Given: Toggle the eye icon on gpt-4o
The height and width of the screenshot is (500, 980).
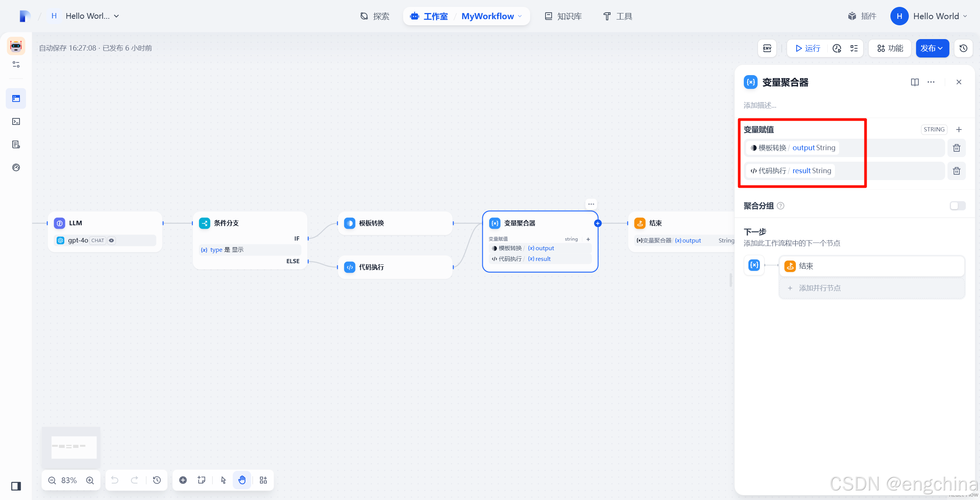Looking at the screenshot, I should pyautogui.click(x=111, y=241).
